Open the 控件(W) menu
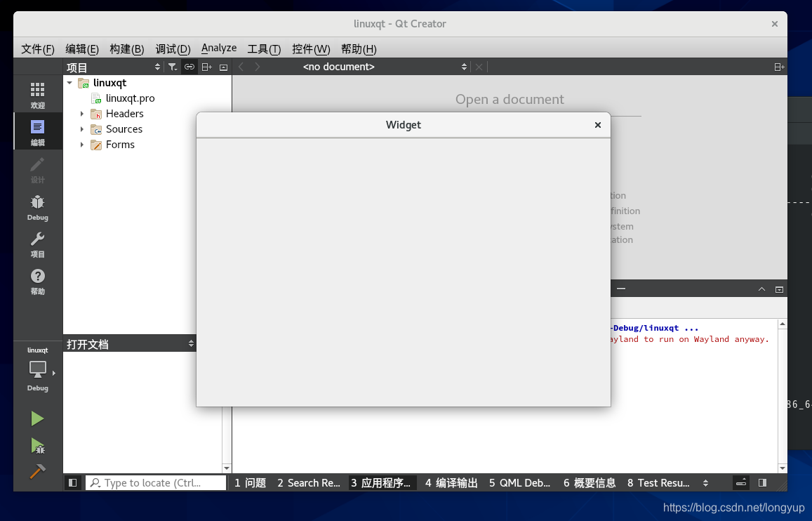 tap(311, 48)
